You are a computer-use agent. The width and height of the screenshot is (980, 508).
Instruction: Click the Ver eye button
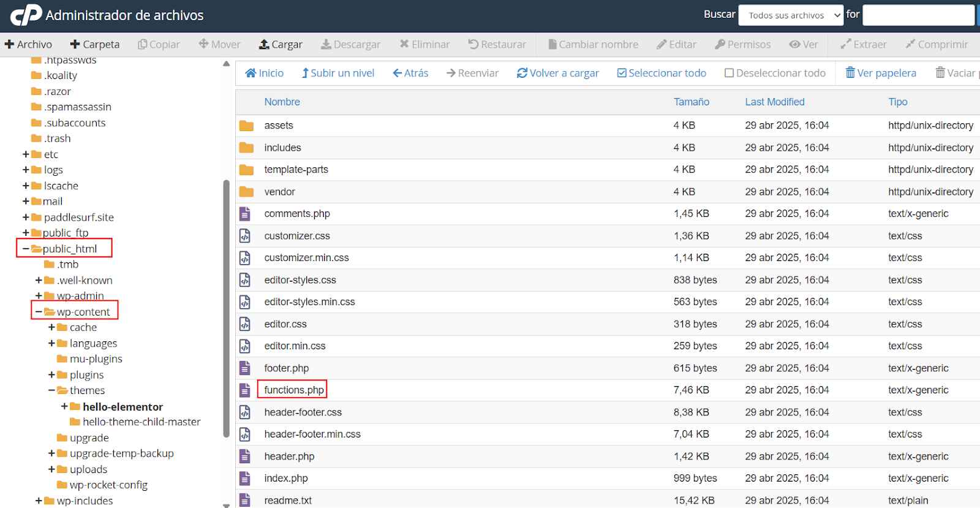coord(803,44)
